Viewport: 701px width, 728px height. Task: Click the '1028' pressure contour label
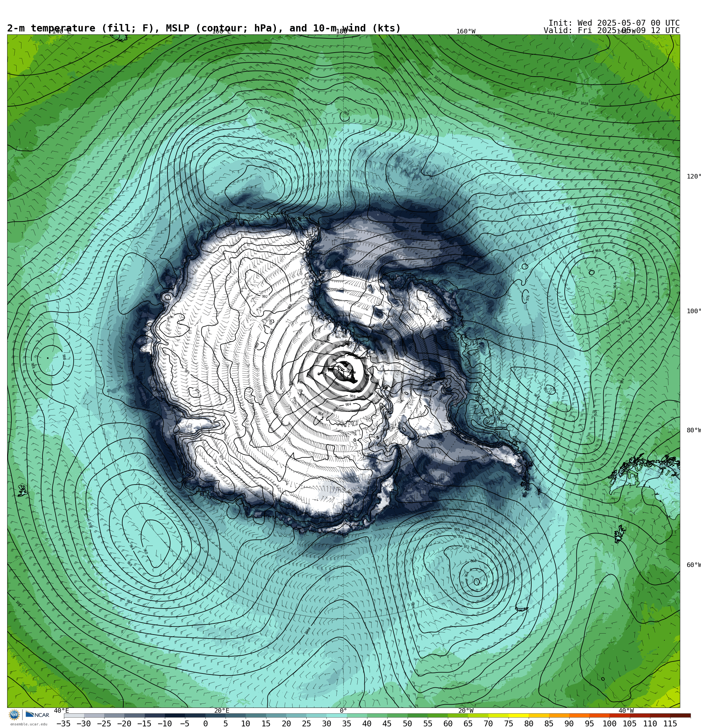584,104
